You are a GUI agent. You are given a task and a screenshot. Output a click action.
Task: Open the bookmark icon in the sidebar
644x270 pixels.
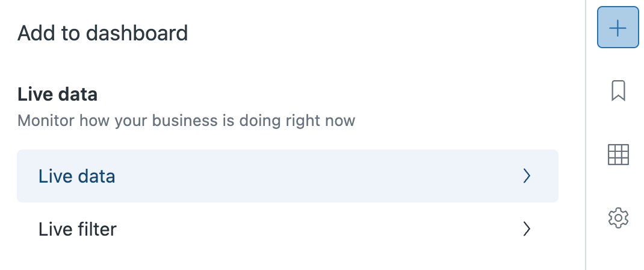[618, 92]
